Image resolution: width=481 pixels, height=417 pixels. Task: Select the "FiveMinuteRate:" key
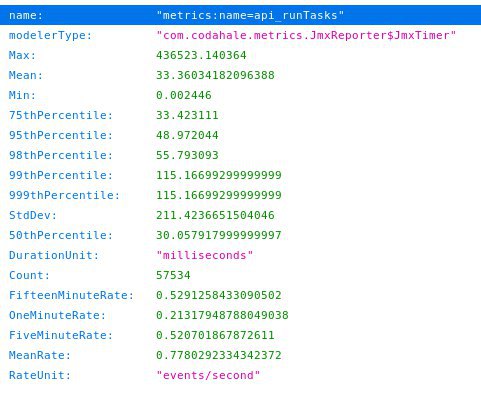[x=61, y=335]
